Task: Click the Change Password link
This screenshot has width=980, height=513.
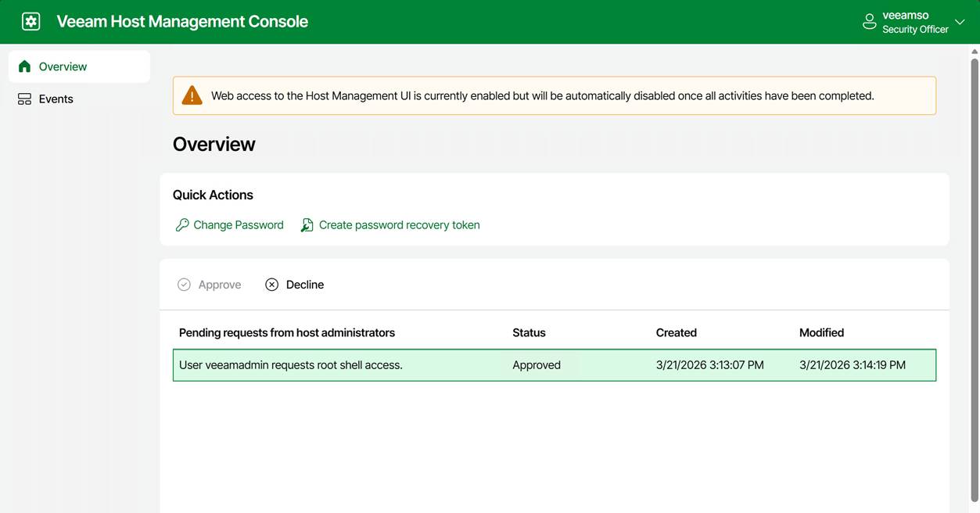Action: click(x=238, y=225)
